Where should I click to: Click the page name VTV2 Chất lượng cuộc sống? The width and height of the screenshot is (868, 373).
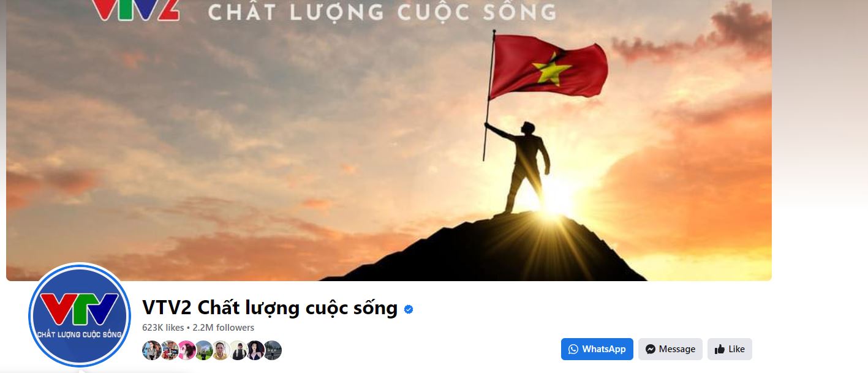tap(270, 307)
